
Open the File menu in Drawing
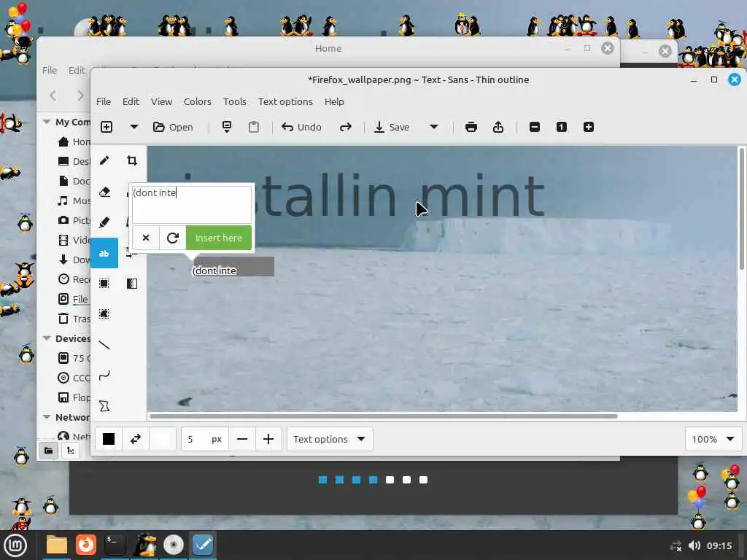click(104, 102)
